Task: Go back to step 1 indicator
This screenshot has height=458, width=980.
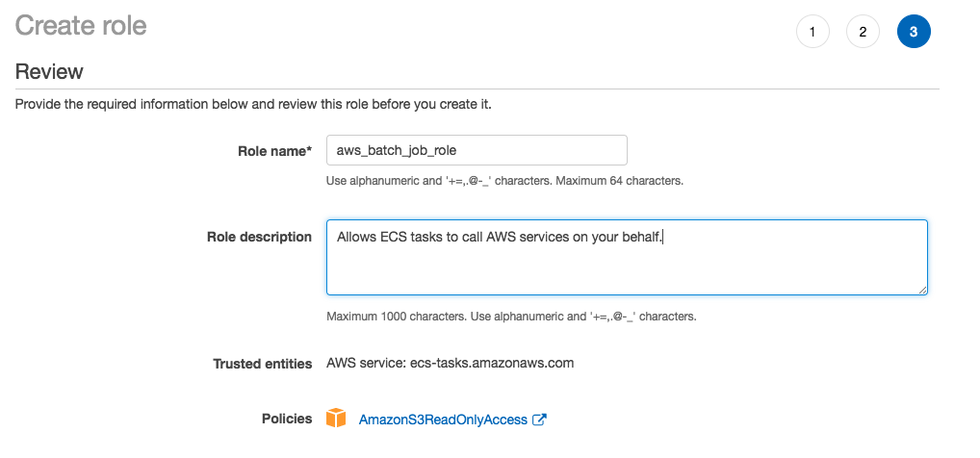Action: 812,32
